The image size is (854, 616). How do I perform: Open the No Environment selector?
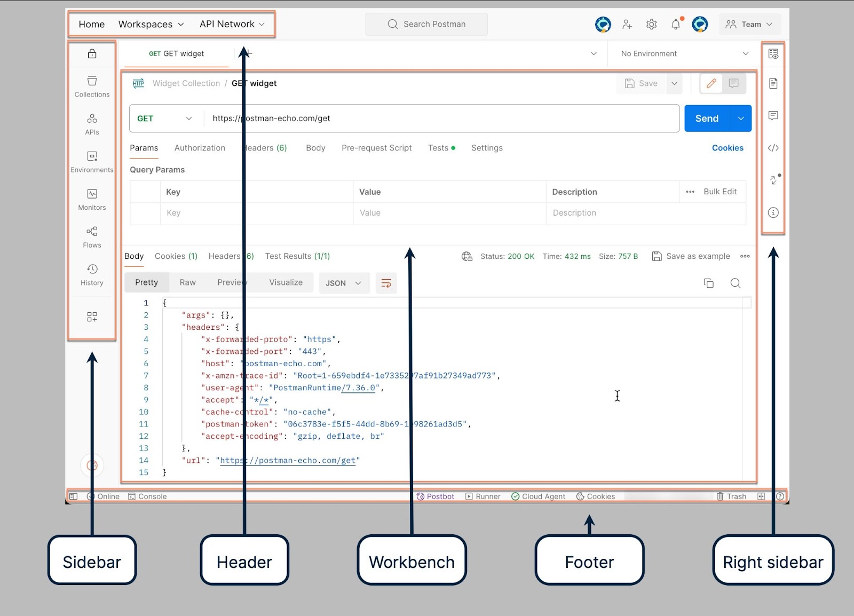[x=685, y=53]
